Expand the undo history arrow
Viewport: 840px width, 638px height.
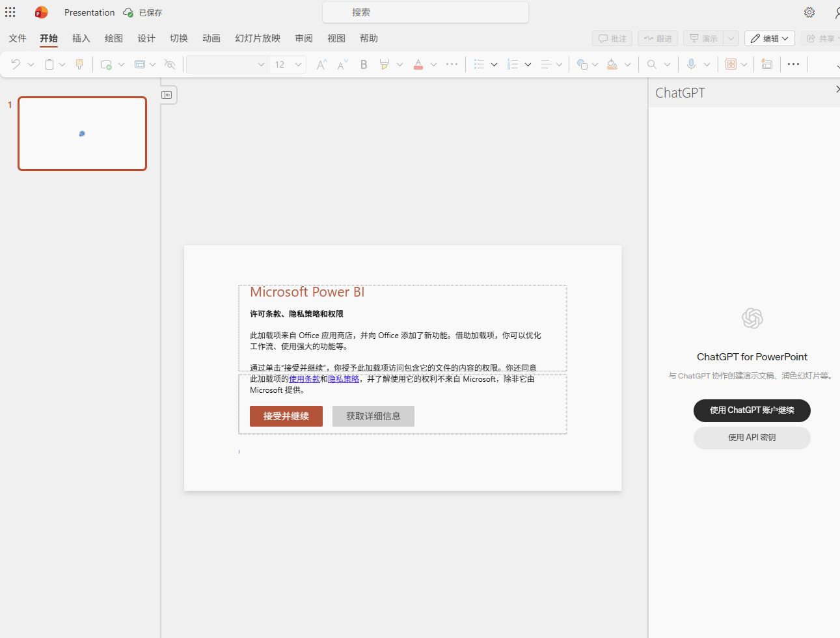(31, 64)
